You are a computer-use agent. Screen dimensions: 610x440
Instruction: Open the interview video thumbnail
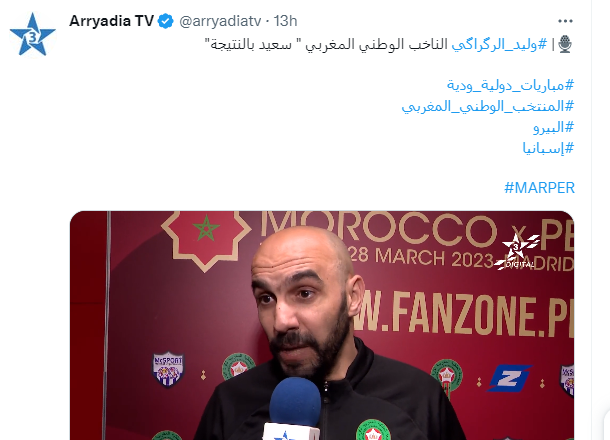322,325
